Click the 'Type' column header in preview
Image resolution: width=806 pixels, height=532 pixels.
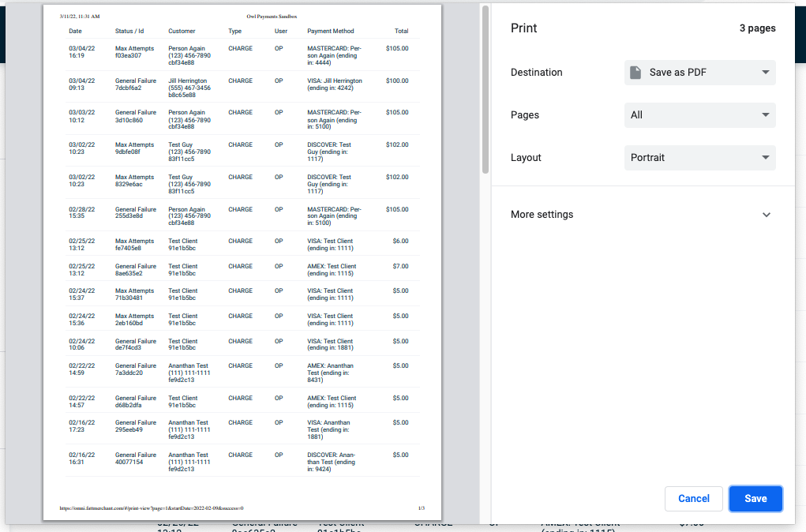point(235,31)
